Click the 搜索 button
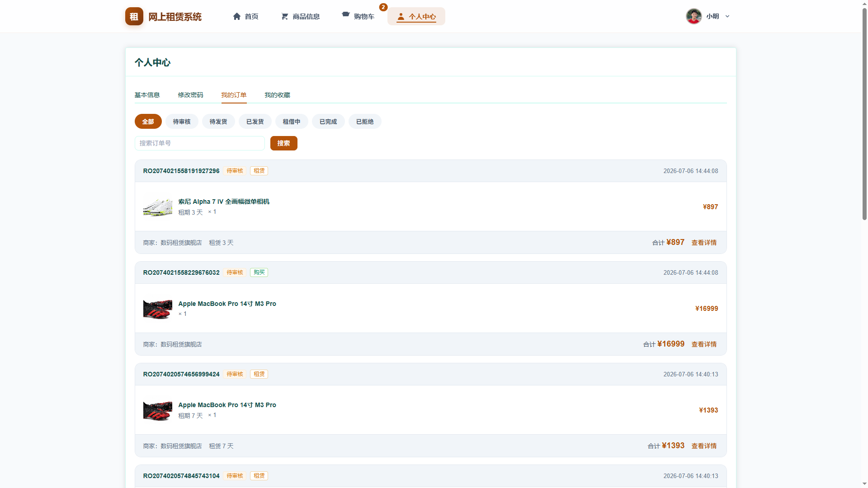868x488 pixels. click(284, 143)
